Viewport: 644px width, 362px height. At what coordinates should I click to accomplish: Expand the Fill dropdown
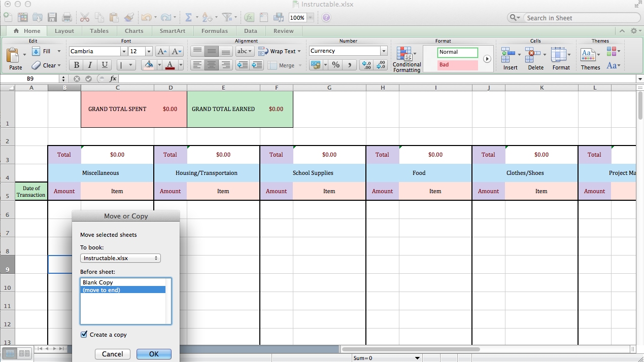59,51
